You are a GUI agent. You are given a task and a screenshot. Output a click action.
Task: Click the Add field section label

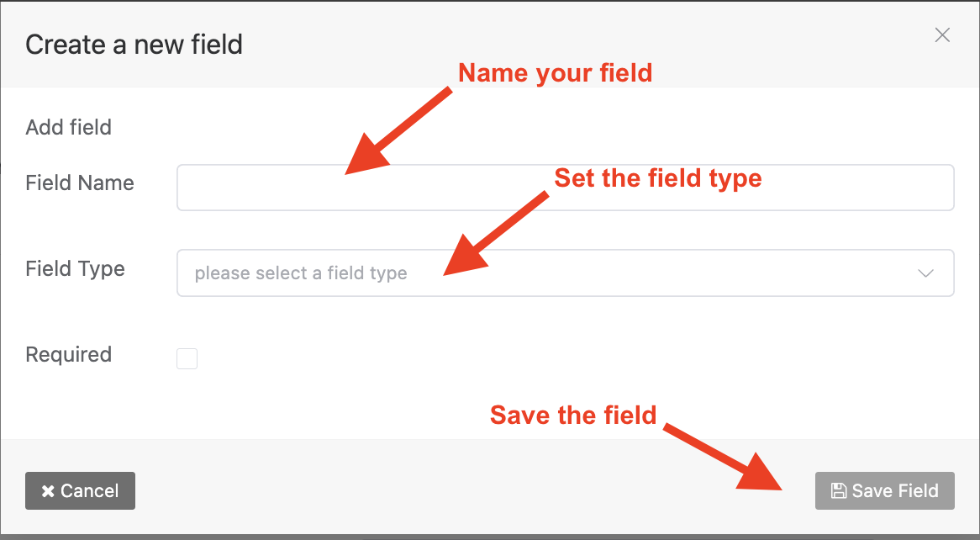tap(68, 127)
